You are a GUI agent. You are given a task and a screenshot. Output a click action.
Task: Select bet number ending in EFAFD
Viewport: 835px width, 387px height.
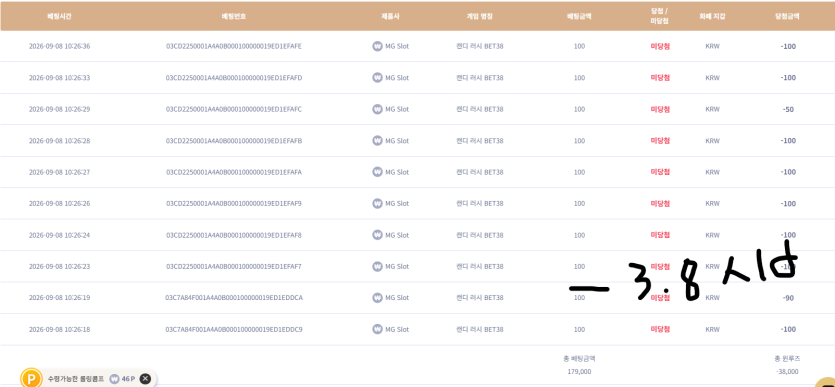tap(234, 78)
